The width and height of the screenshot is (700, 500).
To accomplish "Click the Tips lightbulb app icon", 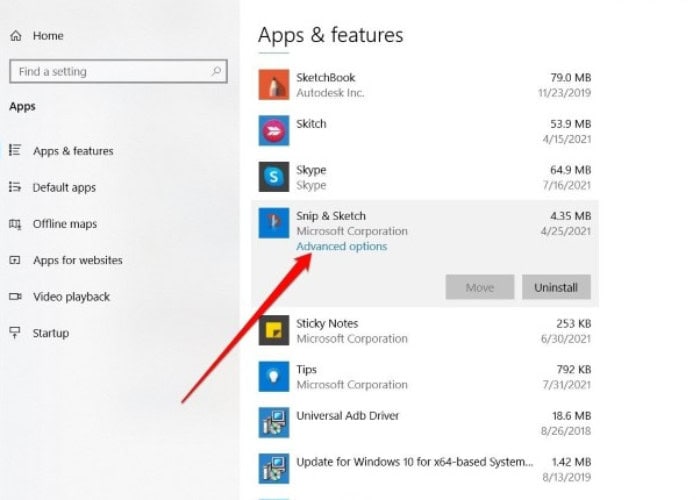I will 274,376.
